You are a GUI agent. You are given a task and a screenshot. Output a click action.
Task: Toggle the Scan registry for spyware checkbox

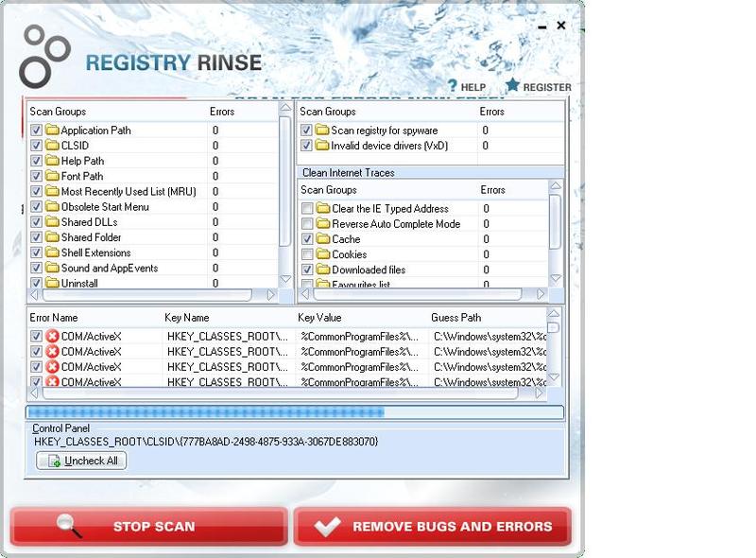pos(306,131)
